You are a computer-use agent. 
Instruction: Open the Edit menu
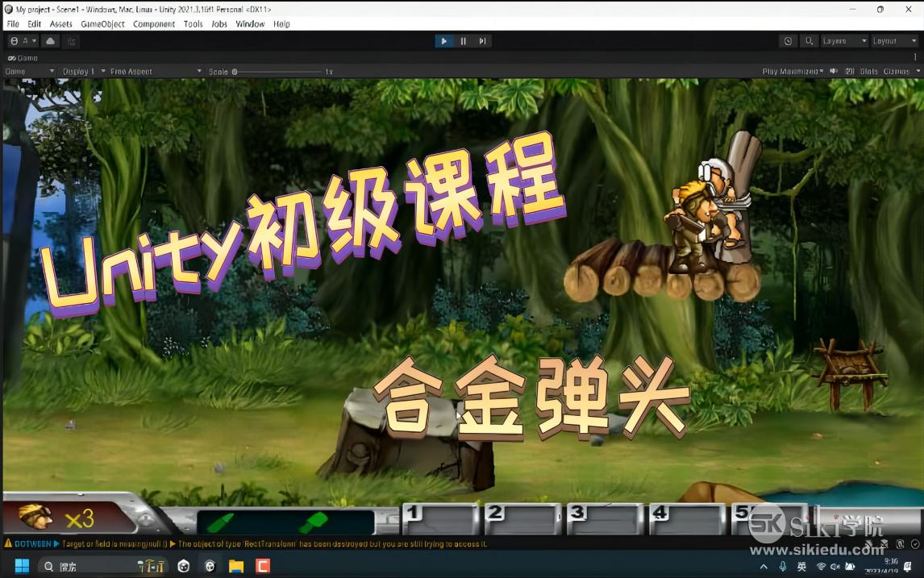click(x=34, y=23)
